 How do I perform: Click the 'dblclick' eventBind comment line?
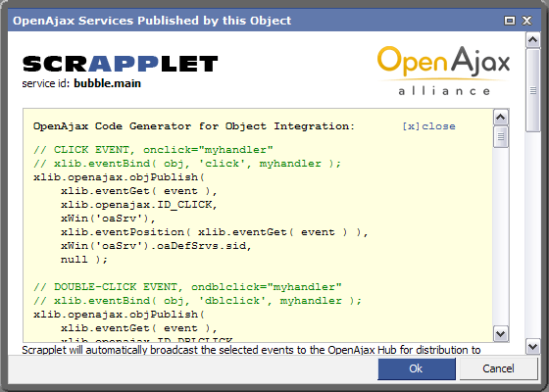(197, 301)
